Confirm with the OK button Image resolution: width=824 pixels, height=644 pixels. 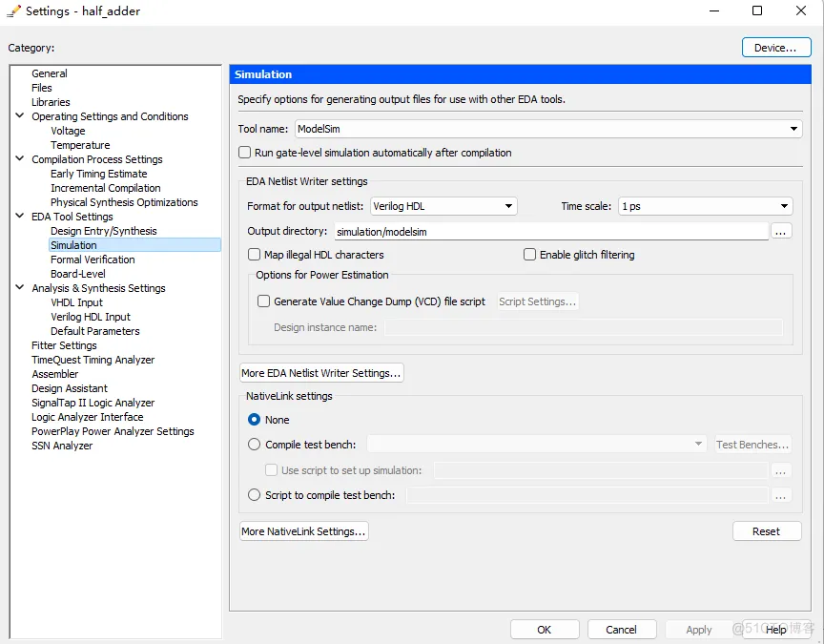click(545, 630)
